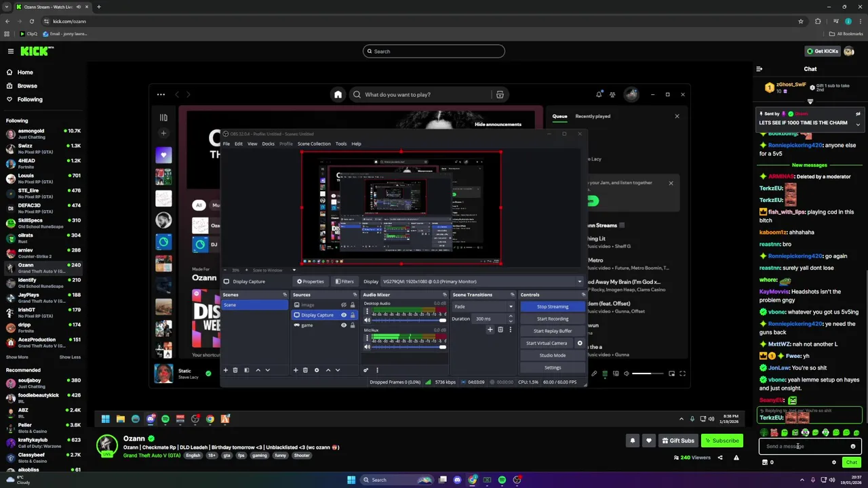Click the heart follow button for Ozann
This screenshot has height=488, width=868.
tap(649, 441)
